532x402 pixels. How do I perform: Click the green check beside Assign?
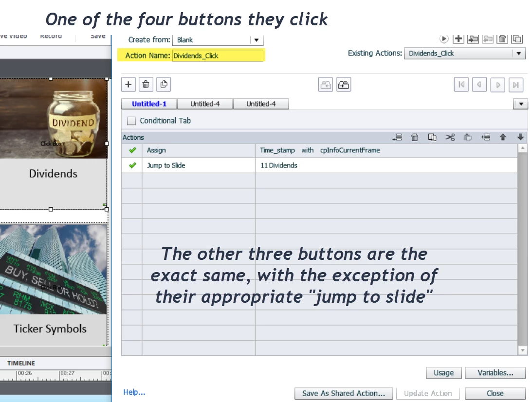pos(132,150)
